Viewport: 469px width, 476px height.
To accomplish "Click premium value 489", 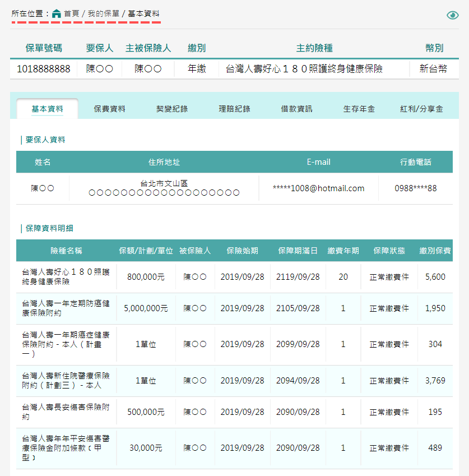I will (435, 448).
